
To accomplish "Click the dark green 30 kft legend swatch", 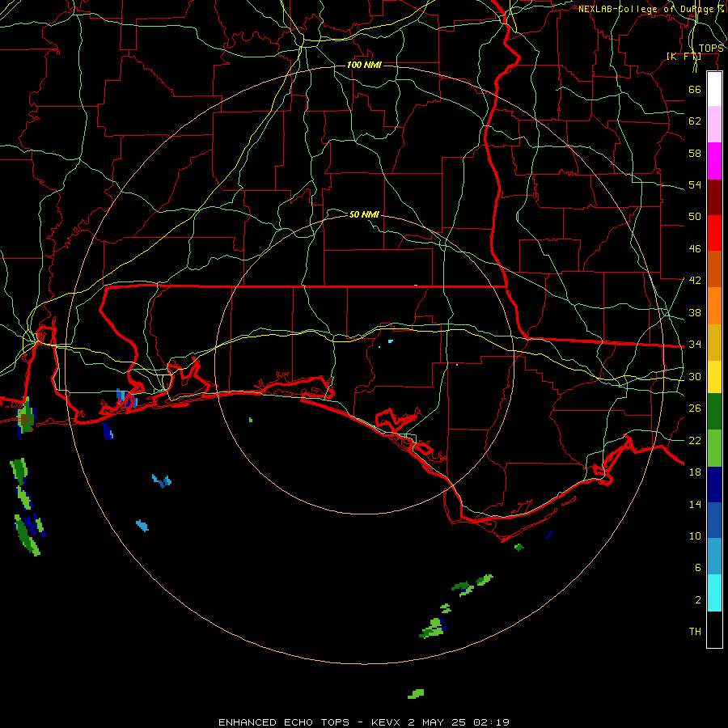I will (714, 412).
